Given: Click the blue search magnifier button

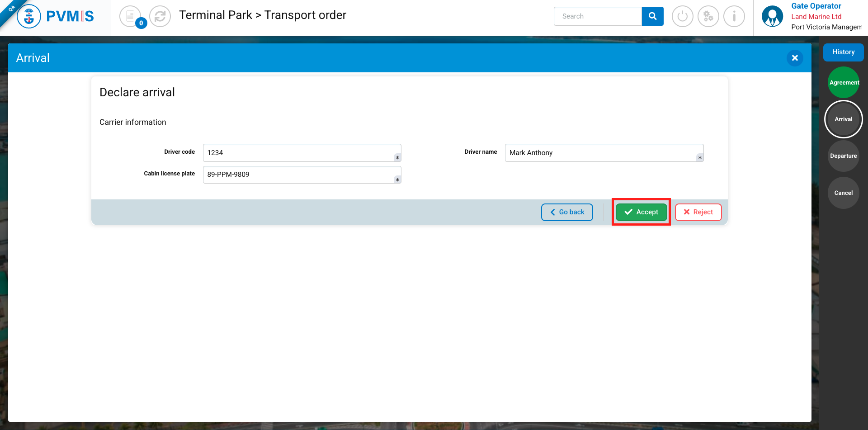Looking at the screenshot, I should click(652, 16).
